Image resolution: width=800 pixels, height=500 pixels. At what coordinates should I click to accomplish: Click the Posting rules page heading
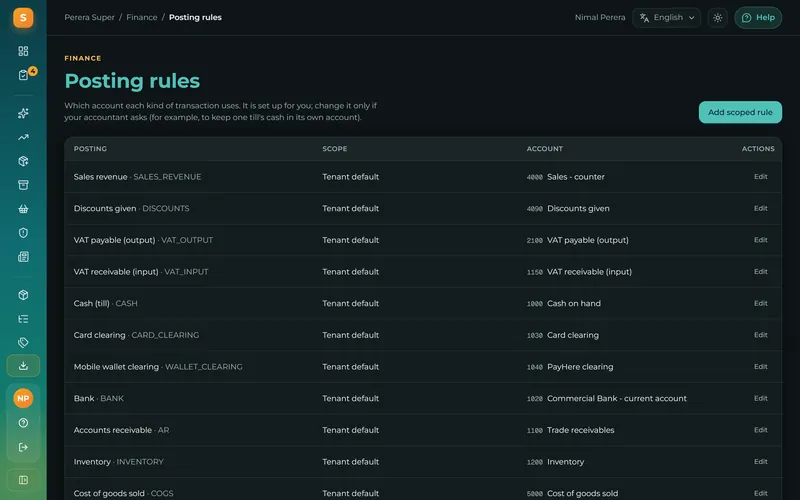coord(132,81)
